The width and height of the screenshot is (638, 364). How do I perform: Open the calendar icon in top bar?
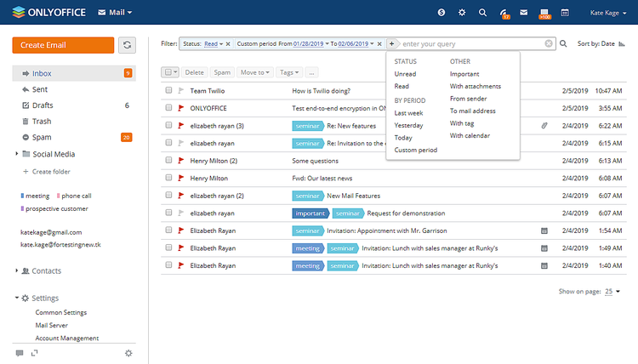pos(565,13)
